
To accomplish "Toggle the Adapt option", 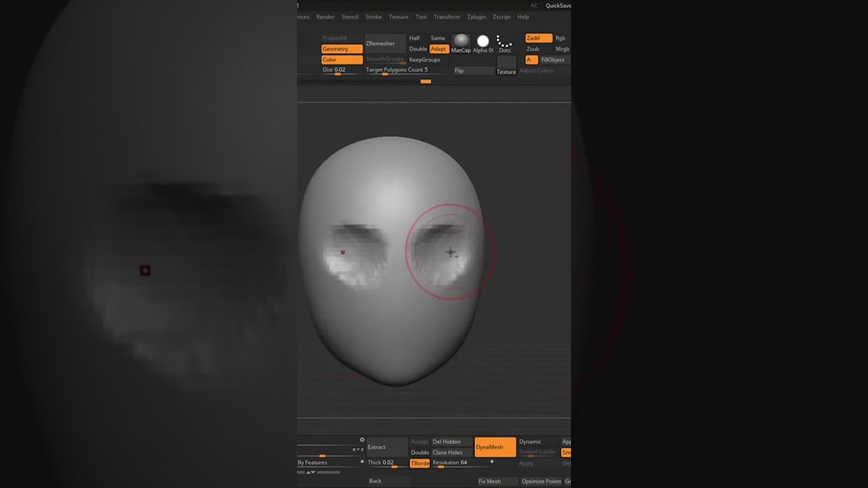I will coord(439,49).
